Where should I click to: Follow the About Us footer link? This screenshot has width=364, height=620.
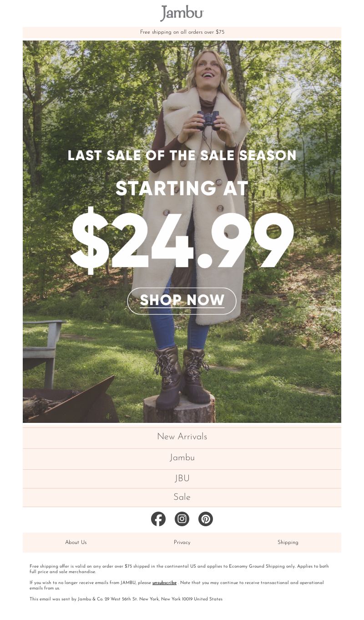pyautogui.click(x=76, y=543)
